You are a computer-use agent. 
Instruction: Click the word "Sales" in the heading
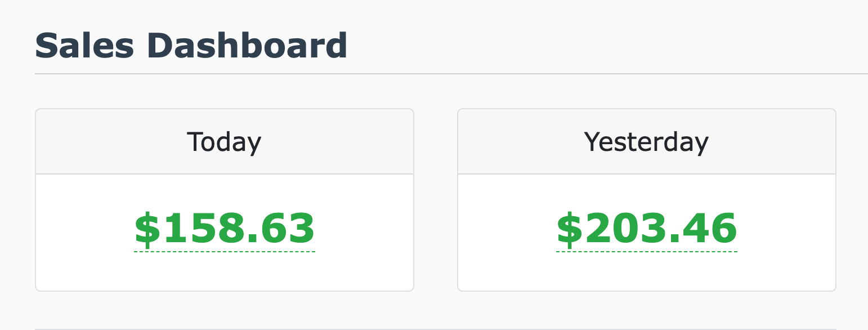click(x=84, y=46)
